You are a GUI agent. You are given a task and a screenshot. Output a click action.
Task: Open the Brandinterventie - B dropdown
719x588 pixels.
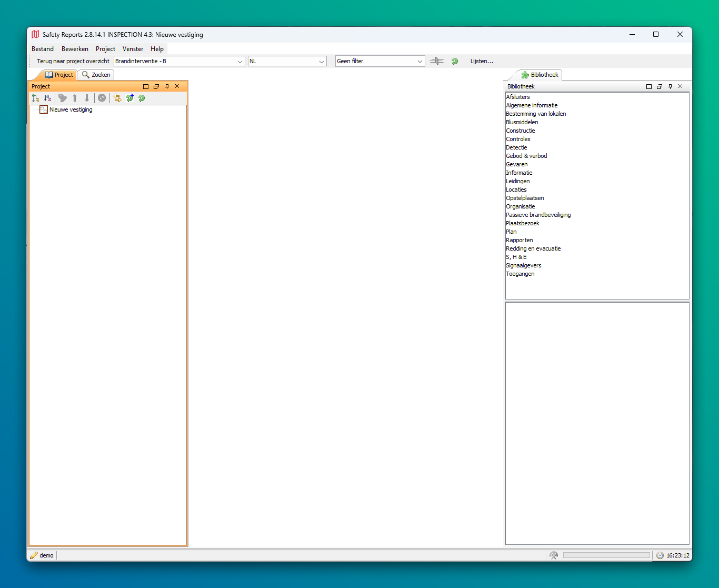tap(179, 61)
